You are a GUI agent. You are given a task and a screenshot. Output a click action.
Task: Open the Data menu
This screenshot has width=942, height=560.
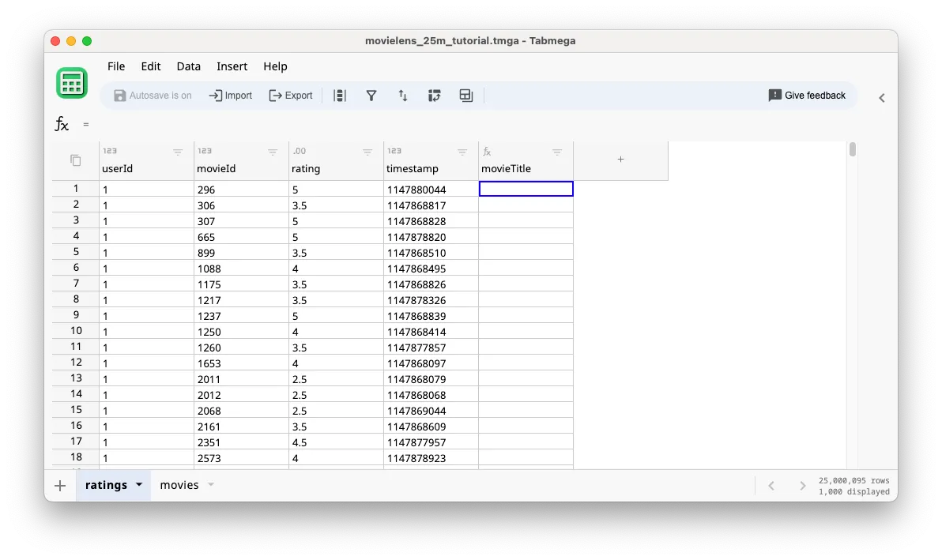coord(188,66)
